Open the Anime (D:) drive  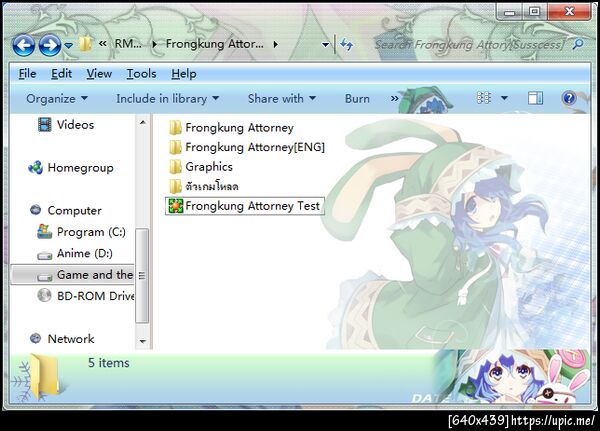pos(85,253)
